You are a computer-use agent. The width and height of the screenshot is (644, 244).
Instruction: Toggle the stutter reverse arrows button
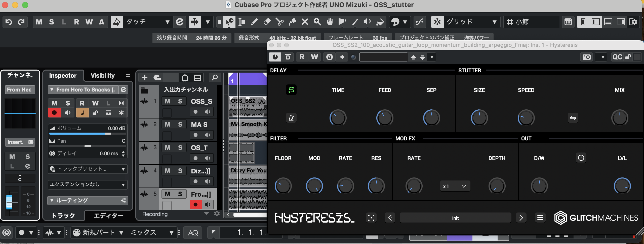(573, 118)
